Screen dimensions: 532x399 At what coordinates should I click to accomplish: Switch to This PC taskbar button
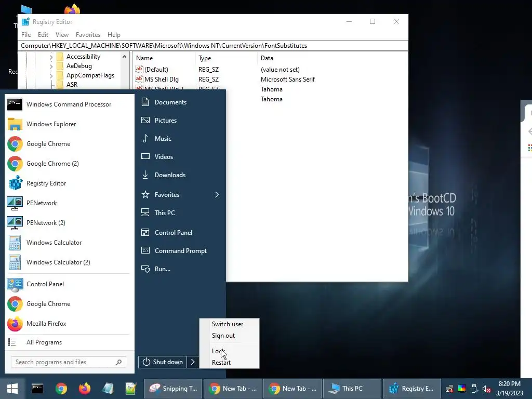point(352,389)
